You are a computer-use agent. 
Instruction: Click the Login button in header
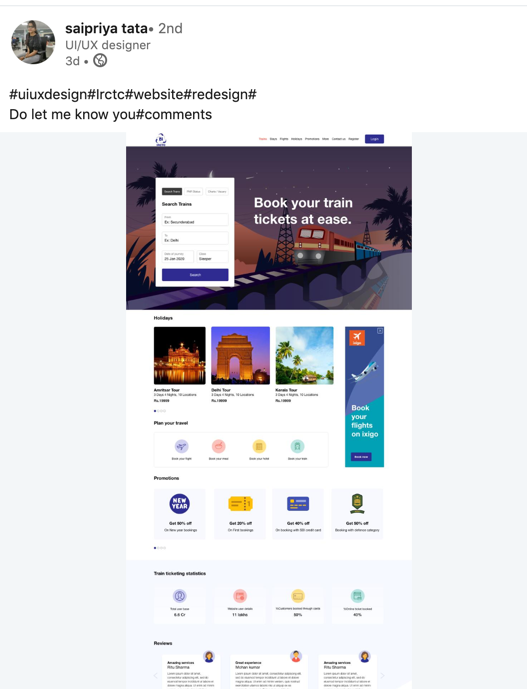tap(374, 139)
